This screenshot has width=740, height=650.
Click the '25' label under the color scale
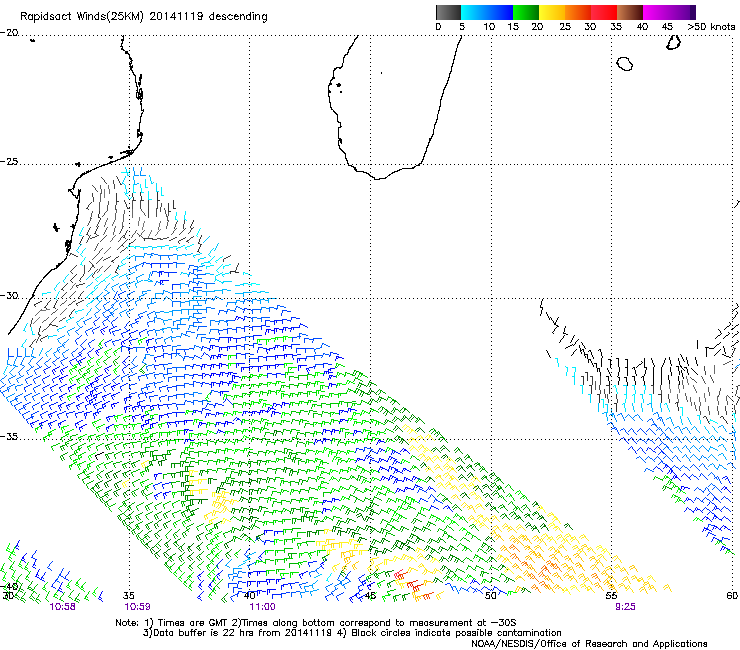(565, 27)
